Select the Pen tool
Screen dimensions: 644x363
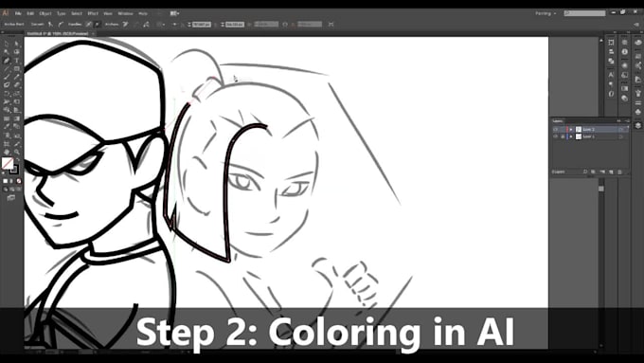tap(7, 61)
